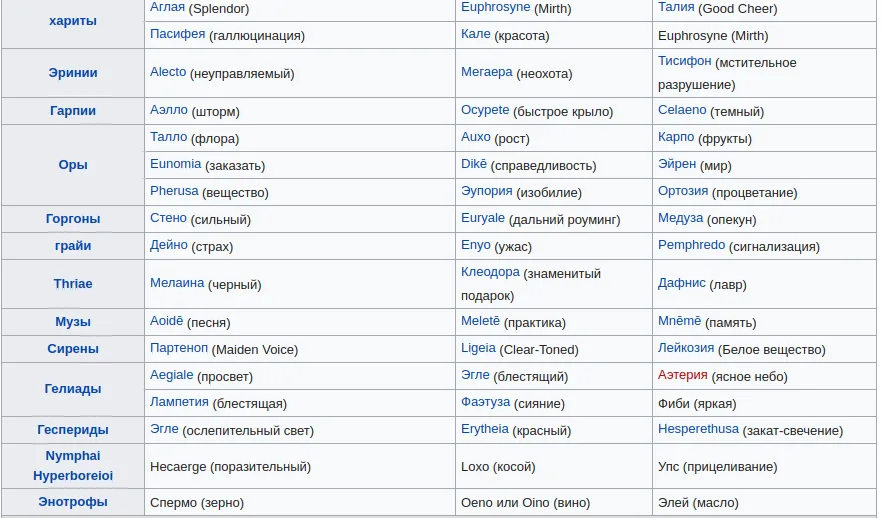Follow the Медуза link
The height and width of the screenshot is (518, 882).
[681, 218]
